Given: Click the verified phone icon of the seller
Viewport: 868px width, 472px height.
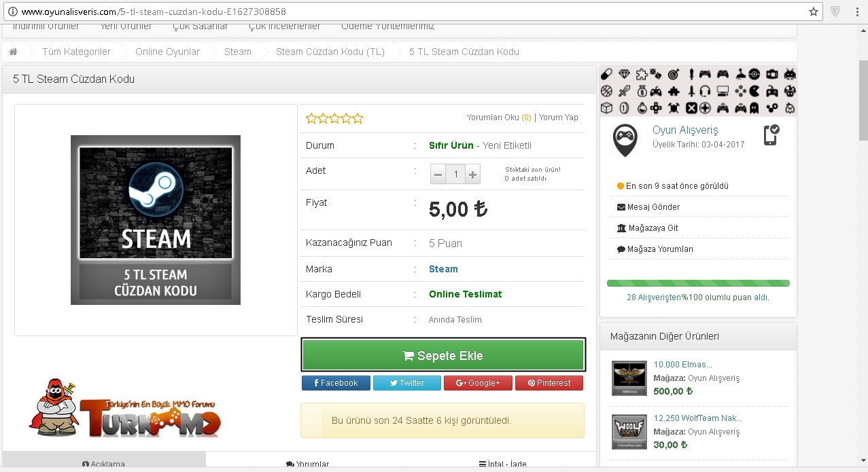Looking at the screenshot, I should pos(771,134).
